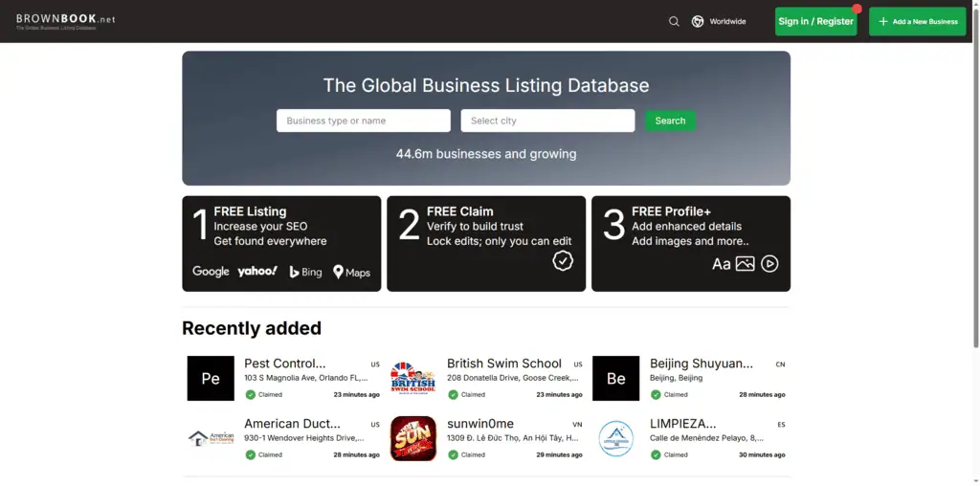Open the sunwin0me listing title
The image size is (980, 486).
(480, 424)
